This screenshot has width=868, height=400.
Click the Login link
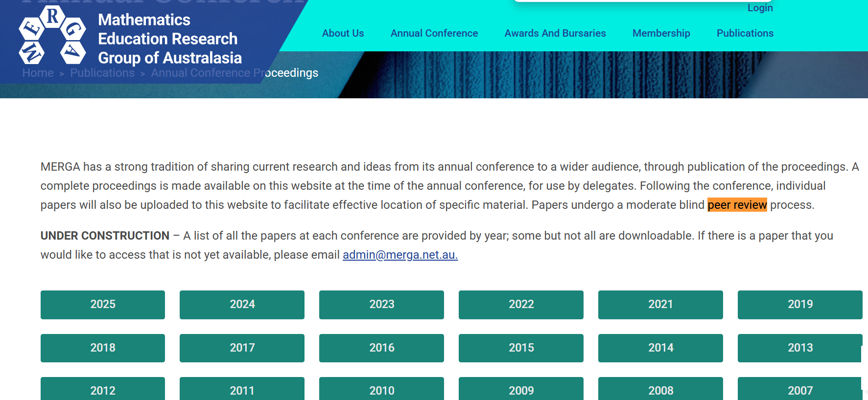tap(760, 8)
